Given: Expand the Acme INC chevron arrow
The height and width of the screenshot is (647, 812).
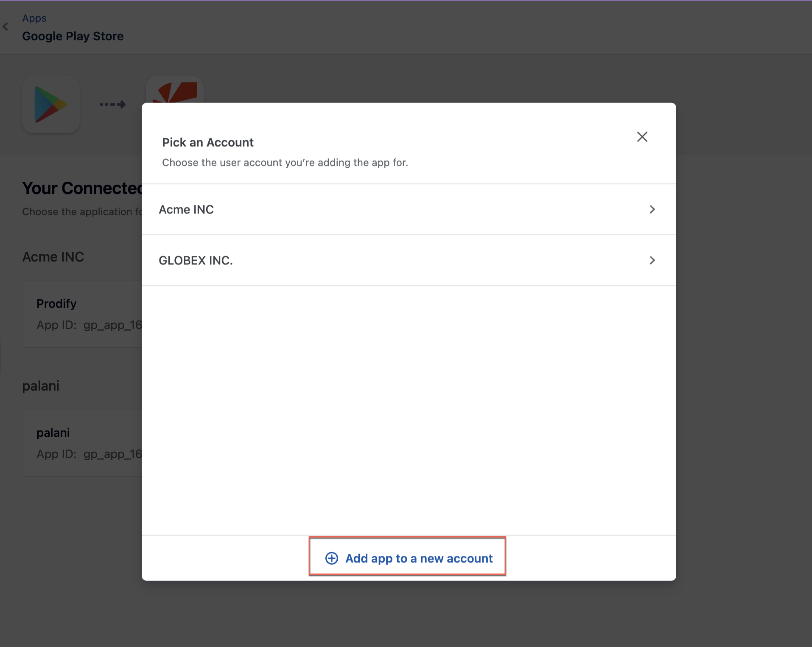Looking at the screenshot, I should 652,209.
